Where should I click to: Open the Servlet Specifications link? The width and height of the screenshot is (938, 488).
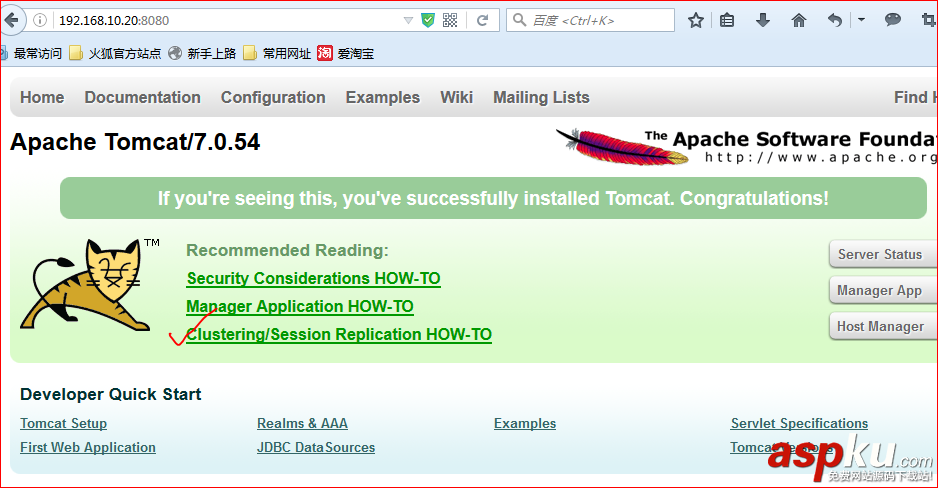click(799, 423)
